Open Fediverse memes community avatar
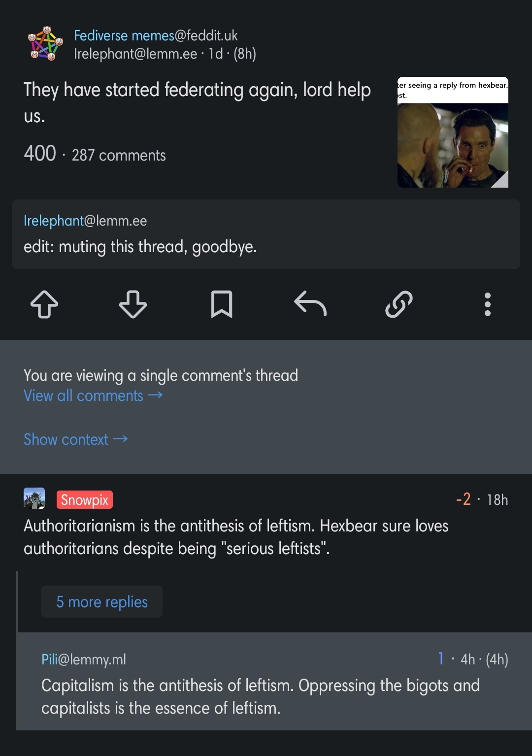532x756 pixels. click(46, 44)
